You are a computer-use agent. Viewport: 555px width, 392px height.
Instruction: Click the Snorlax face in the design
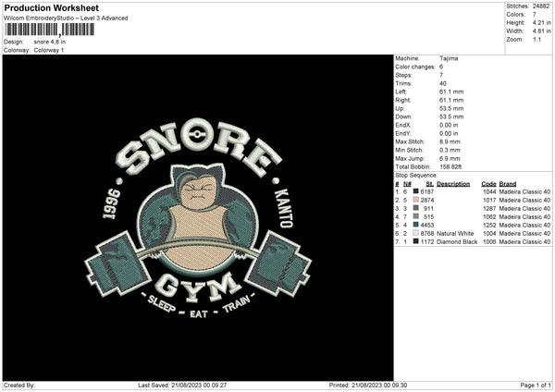point(199,195)
